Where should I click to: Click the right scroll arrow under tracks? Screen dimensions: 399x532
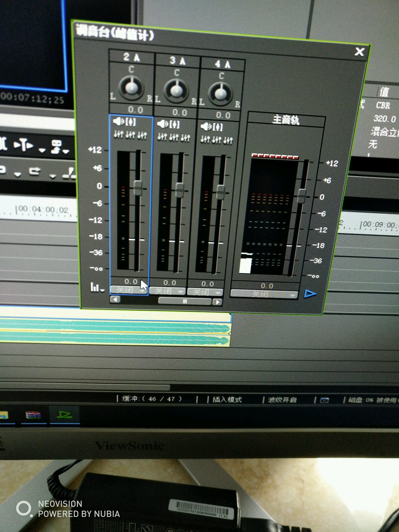coord(217,302)
